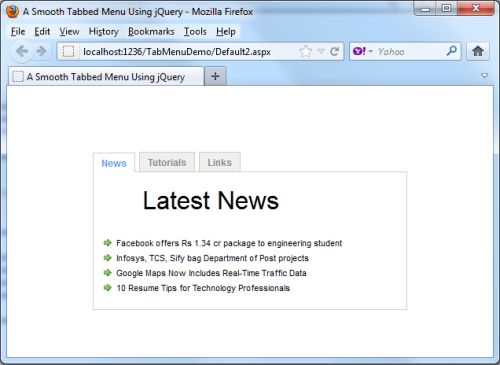Switch to the Links tab

(x=220, y=162)
